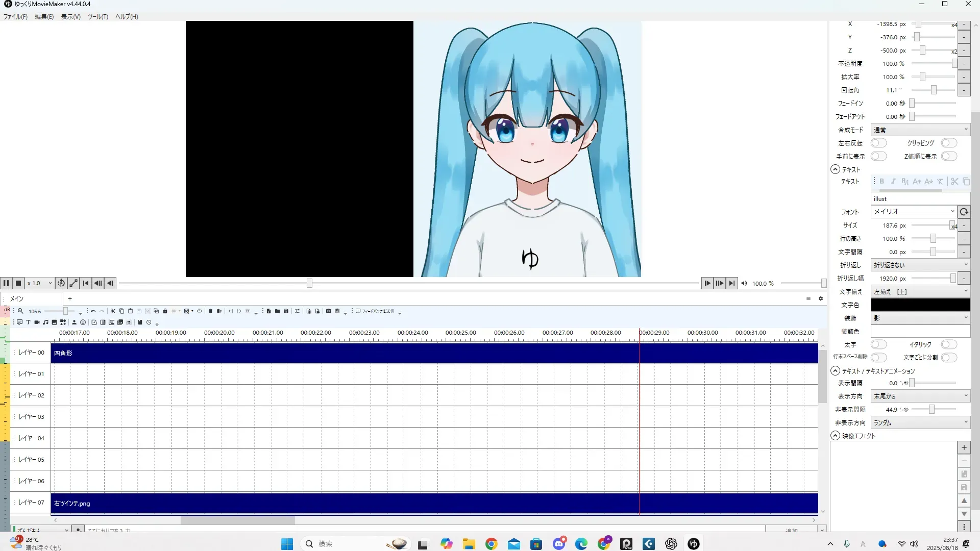Collapse the 映像エフェクト section
This screenshot has height=551, width=980.
(x=835, y=436)
